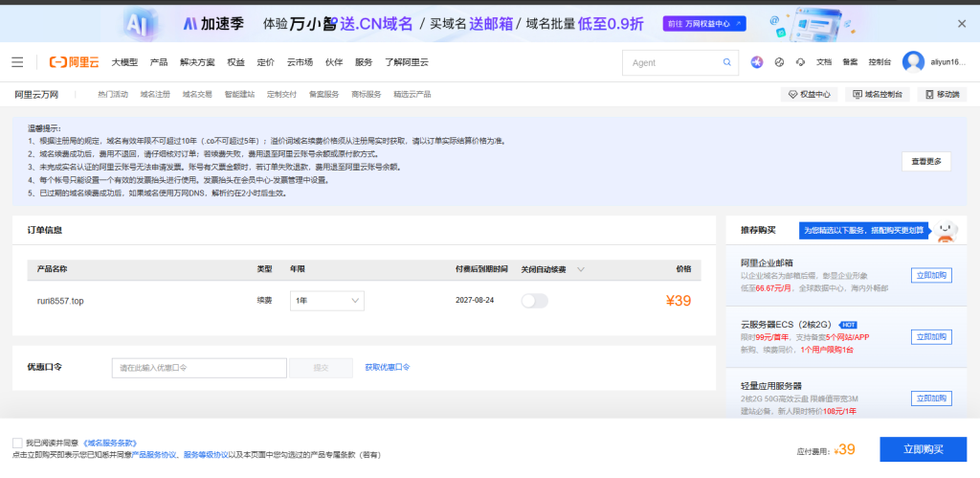Go to 域名注册 in sub-navigation
980x478 pixels.
[x=155, y=95]
